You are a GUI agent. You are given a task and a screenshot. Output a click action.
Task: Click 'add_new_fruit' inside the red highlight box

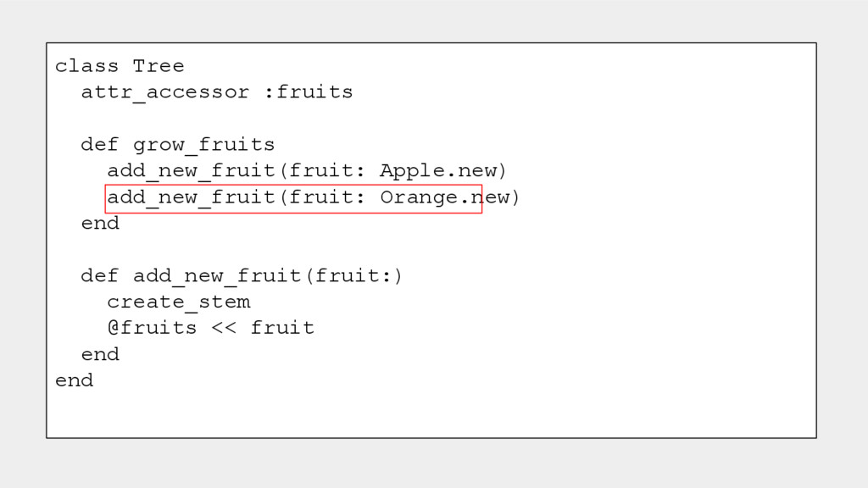(191, 198)
